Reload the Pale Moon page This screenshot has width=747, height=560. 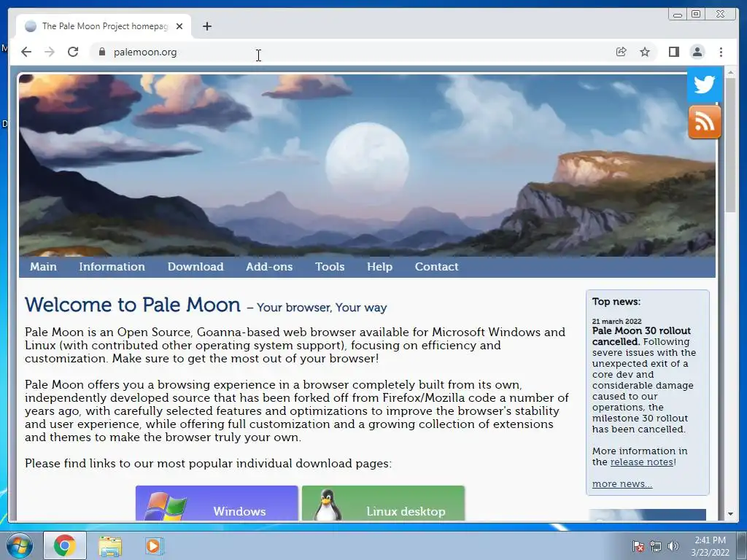point(73,52)
